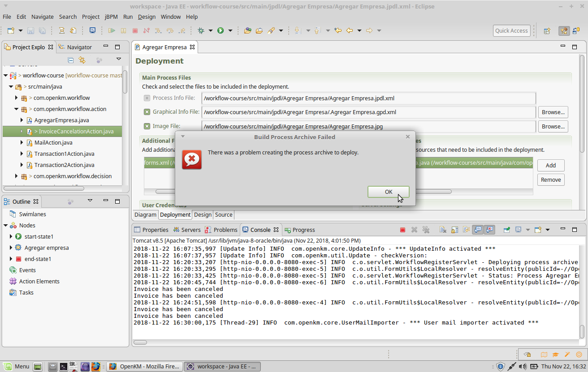The image size is (588, 372).
Task: Click the Browse button next to Image File
Action: point(553,126)
